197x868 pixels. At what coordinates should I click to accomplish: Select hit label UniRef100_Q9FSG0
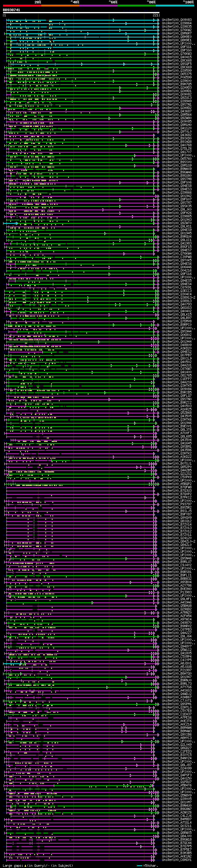pyautogui.click(x=177, y=50)
